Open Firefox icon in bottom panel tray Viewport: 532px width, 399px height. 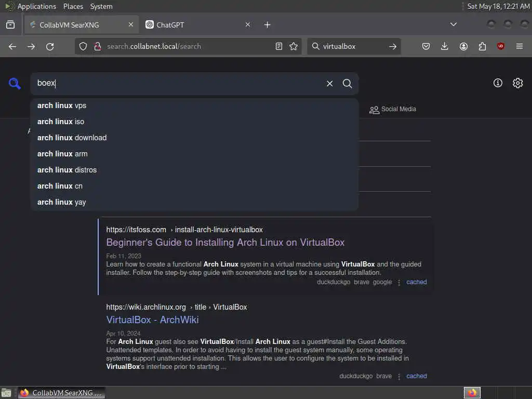[x=472, y=393]
